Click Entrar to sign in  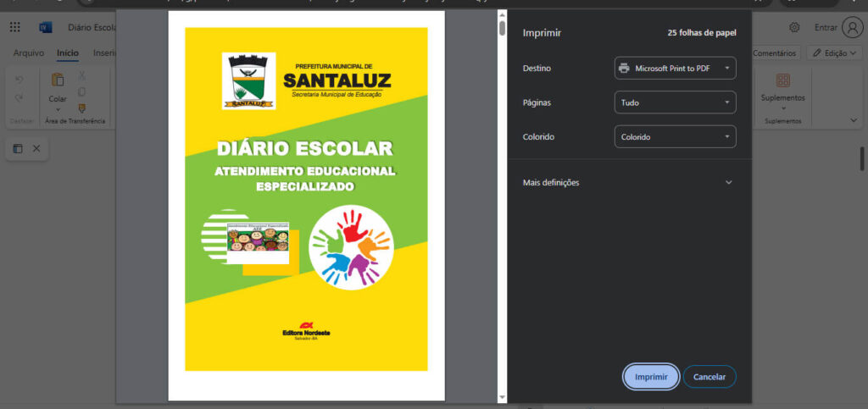point(826,28)
